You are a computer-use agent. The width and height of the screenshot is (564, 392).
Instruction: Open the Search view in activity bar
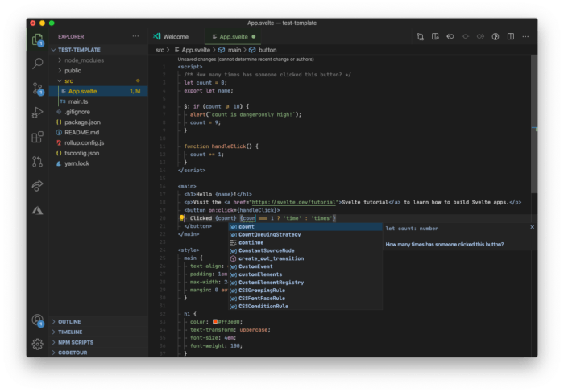coord(37,63)
